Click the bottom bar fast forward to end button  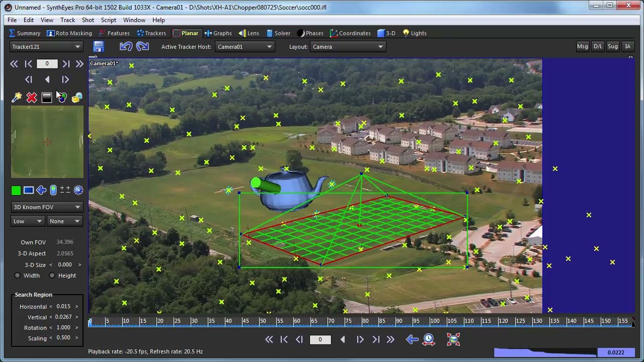[390, 340]
